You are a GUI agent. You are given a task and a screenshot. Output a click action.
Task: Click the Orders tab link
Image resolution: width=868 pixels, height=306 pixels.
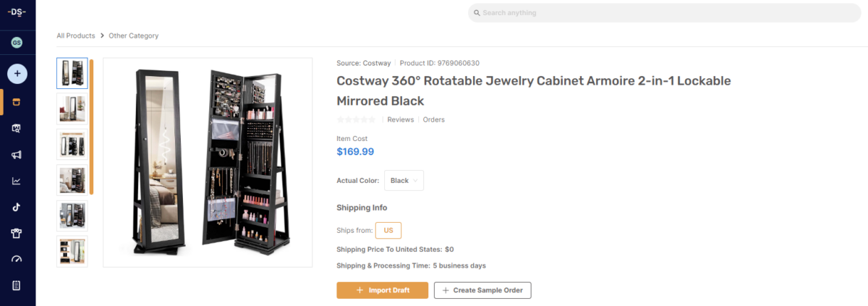(x=434, y=120)
